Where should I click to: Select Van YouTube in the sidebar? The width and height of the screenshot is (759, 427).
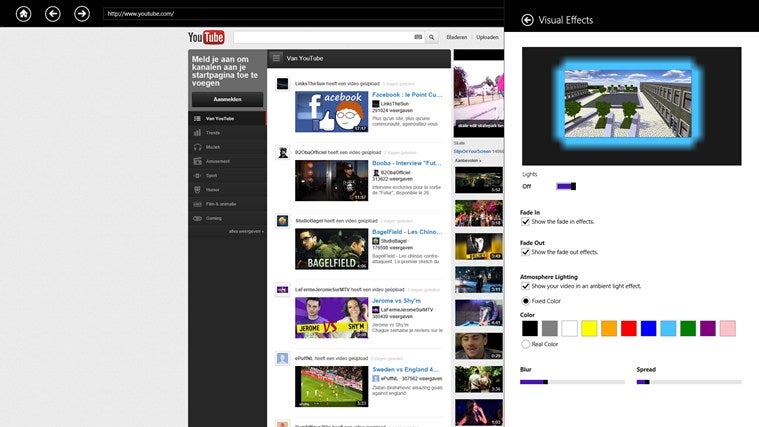click(x=227, y=118)
